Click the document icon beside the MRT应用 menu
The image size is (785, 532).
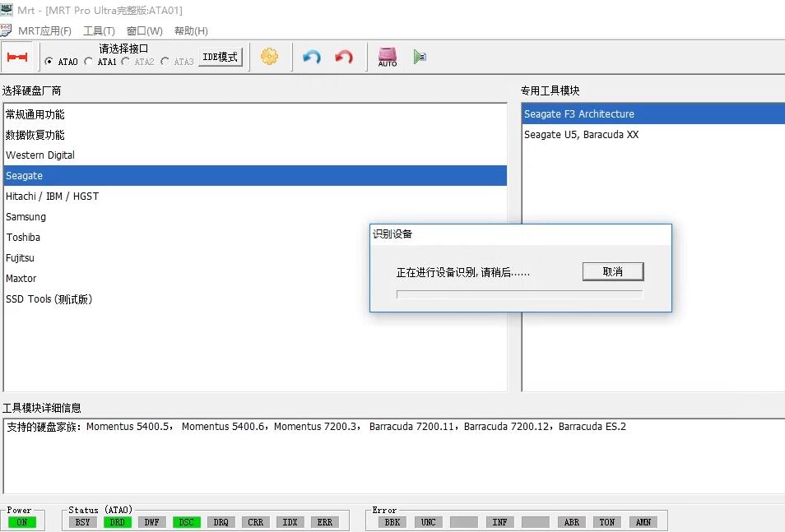tap(6, 30)
